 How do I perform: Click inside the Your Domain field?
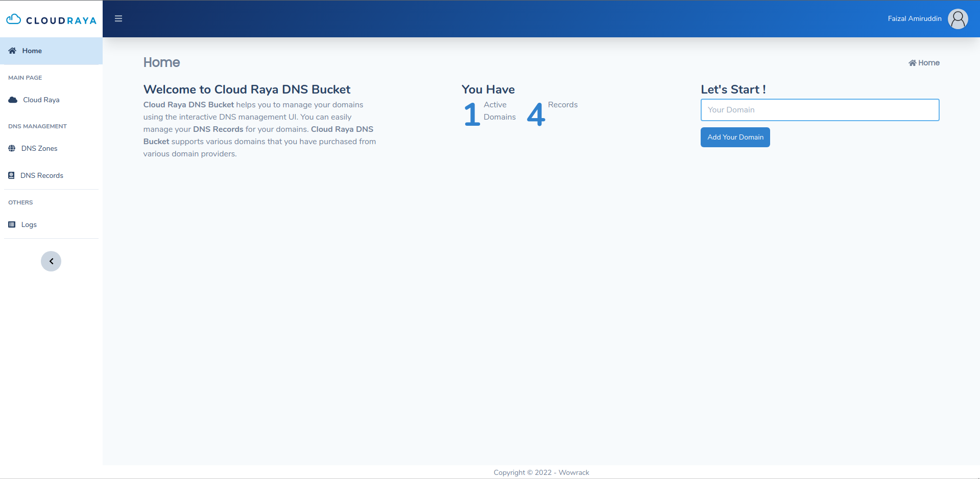820,109
